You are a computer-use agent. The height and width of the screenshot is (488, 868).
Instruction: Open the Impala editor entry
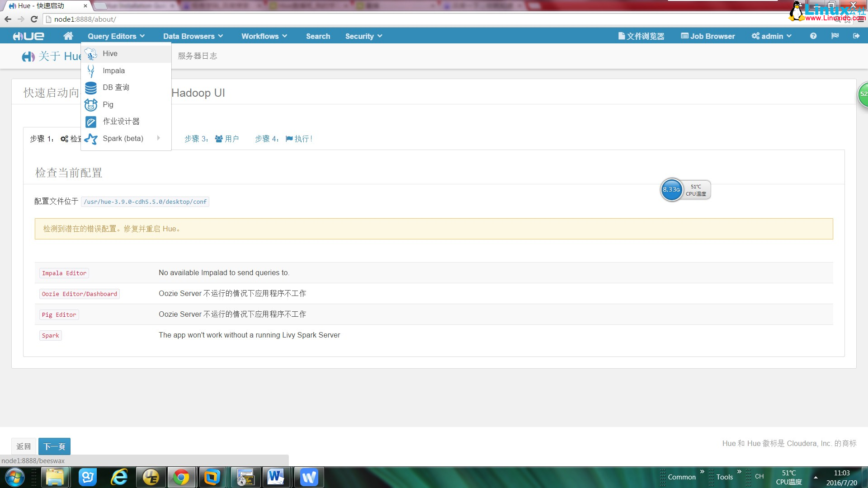tap(113, 71)
